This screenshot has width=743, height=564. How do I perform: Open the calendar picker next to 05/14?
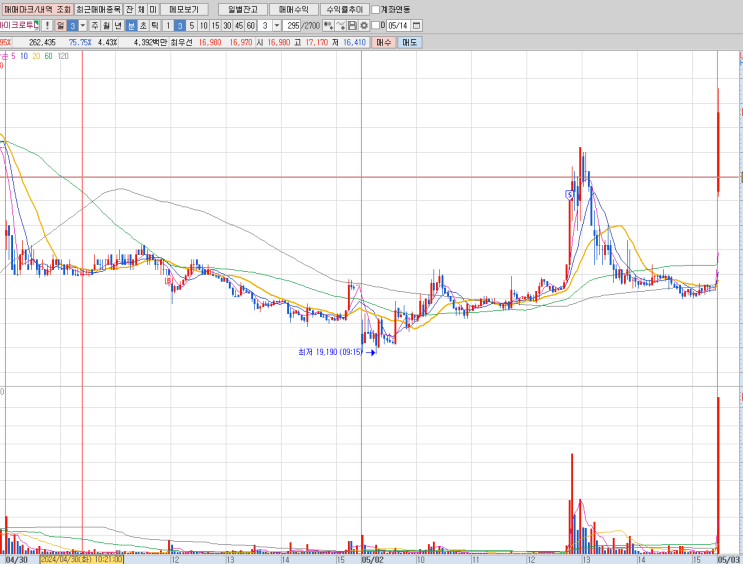click(417, 25)
